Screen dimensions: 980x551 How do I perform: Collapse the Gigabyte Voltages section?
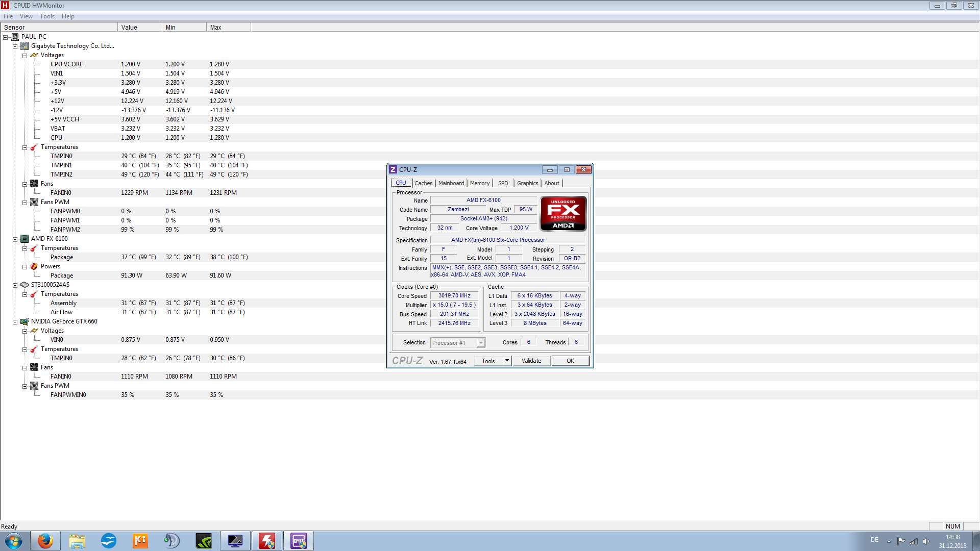tap(24, 55)
